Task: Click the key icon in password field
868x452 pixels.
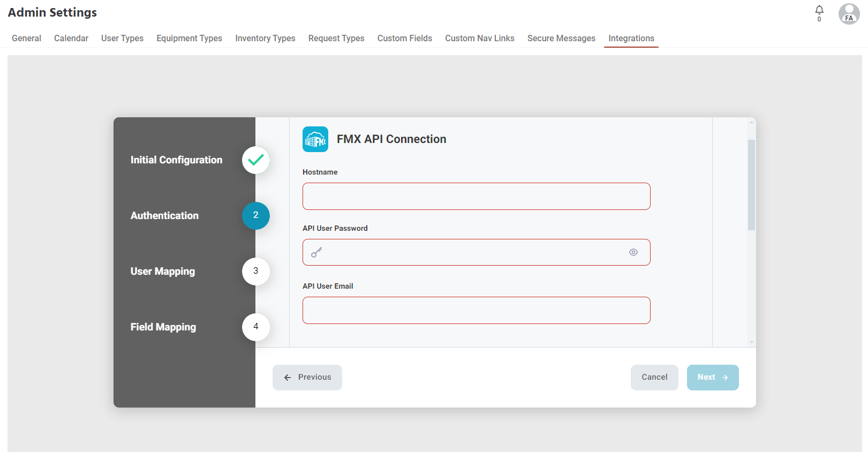Action: (317, 252)
